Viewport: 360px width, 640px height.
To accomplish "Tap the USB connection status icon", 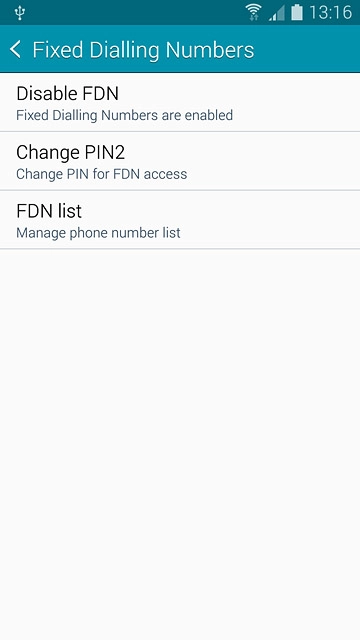I will 20,13.
